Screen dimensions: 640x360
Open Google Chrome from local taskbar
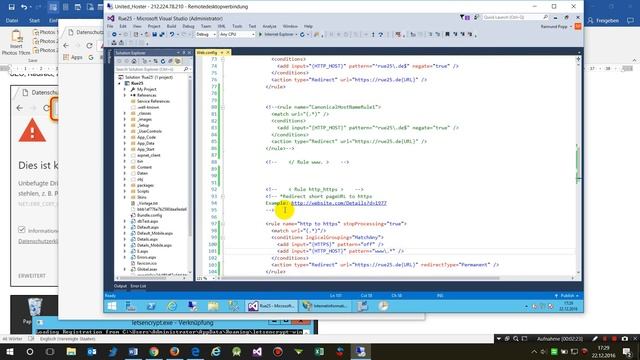click(154, 352)
